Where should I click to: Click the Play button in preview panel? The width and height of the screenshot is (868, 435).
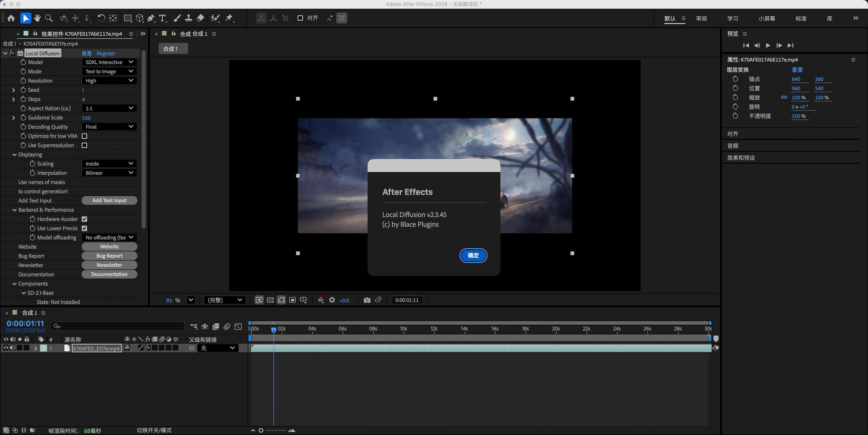(x=768, y=45)
